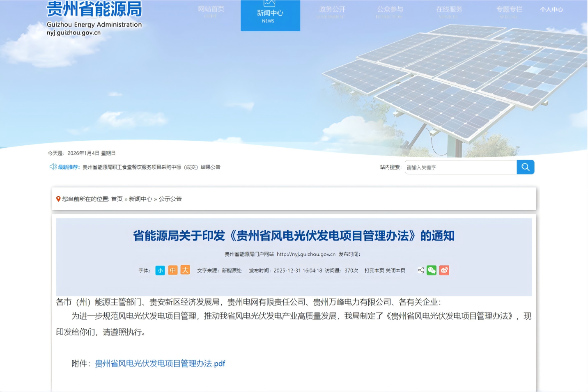
Task: Set font size to medium (中)
Action: click(x=173, y=271)
